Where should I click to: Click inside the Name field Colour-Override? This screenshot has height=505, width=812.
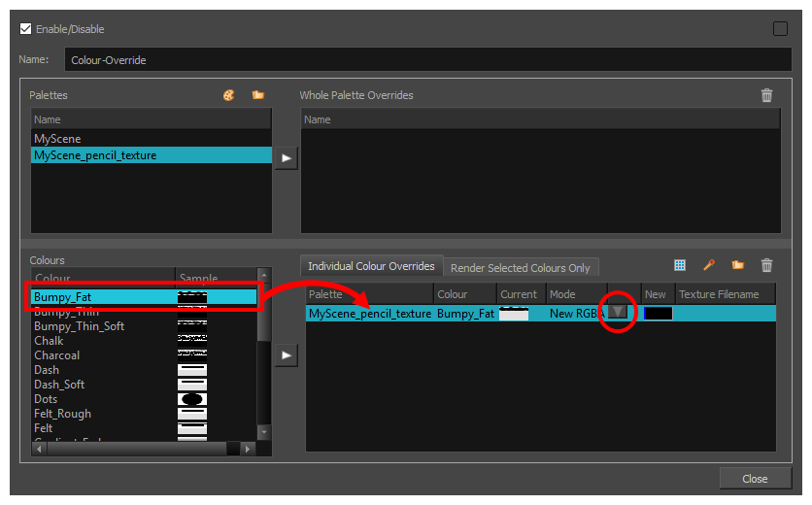coord(427,60)
